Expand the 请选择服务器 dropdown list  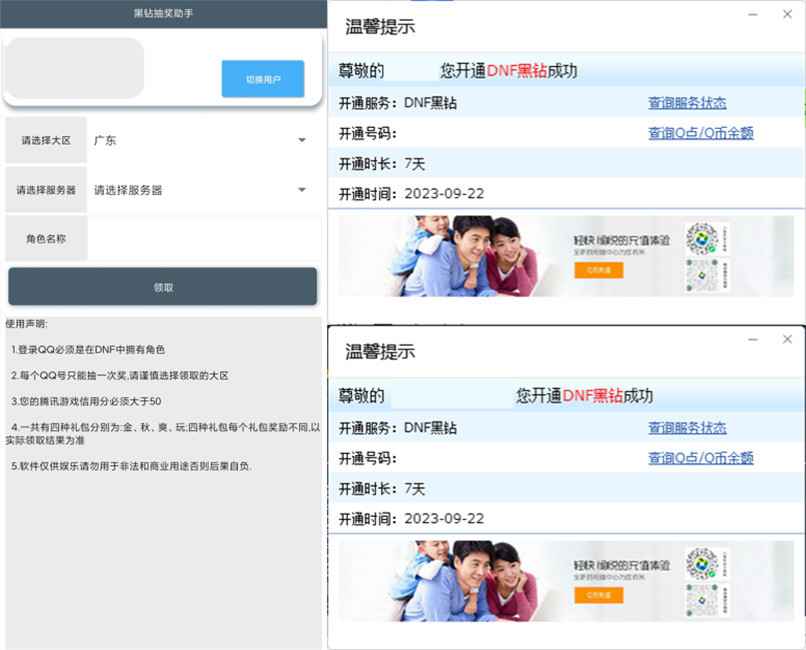(x=203, y=190)
